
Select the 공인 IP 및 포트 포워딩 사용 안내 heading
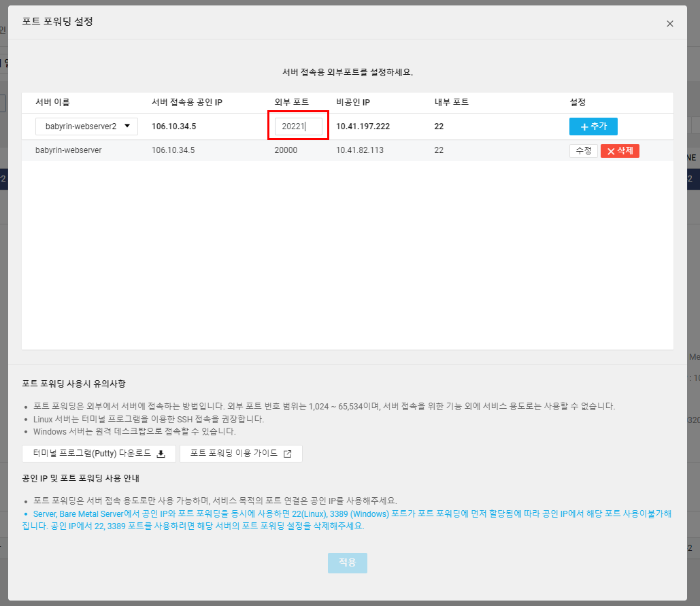[81, 478]
